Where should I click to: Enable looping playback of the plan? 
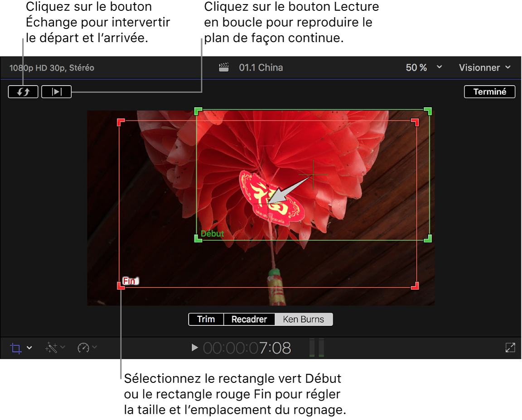click(x=56, y=91)
